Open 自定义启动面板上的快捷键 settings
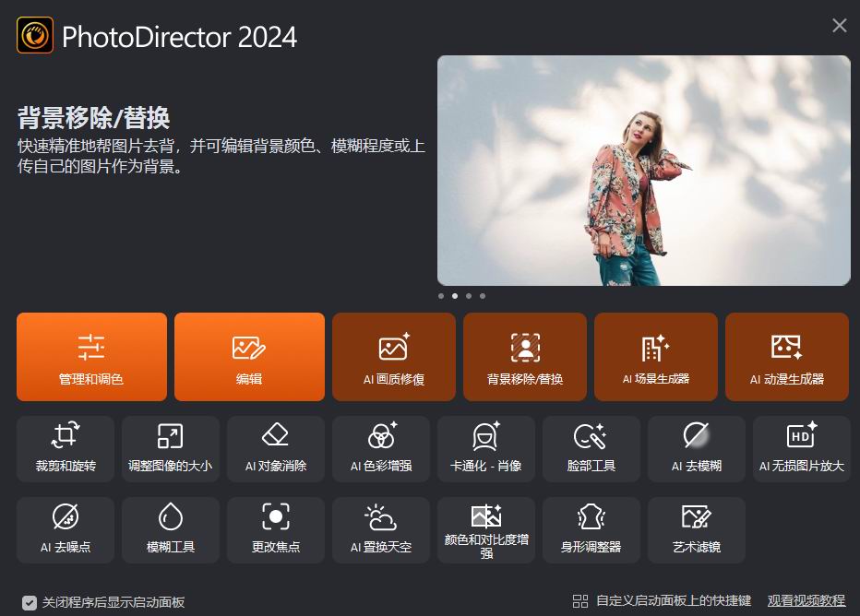Image resolution: width=860 pixels, height=616 pixels. click(x=662, y=601)
